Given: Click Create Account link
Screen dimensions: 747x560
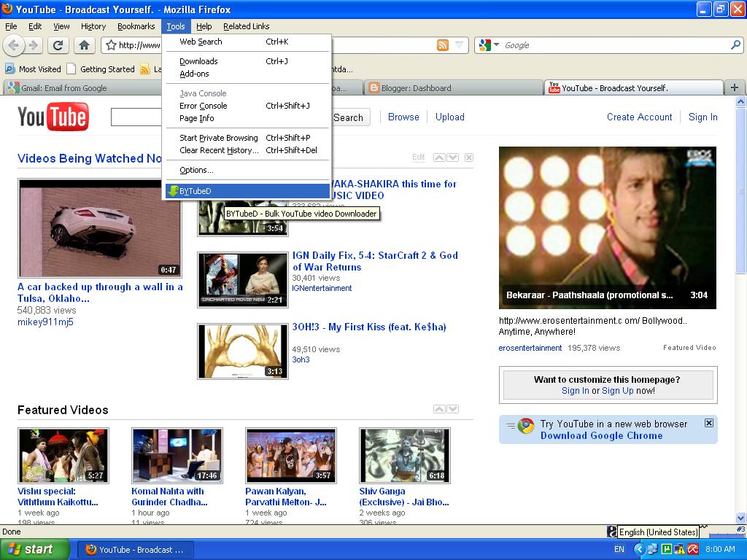Looking at the screenshot, I should pos(639,117).
